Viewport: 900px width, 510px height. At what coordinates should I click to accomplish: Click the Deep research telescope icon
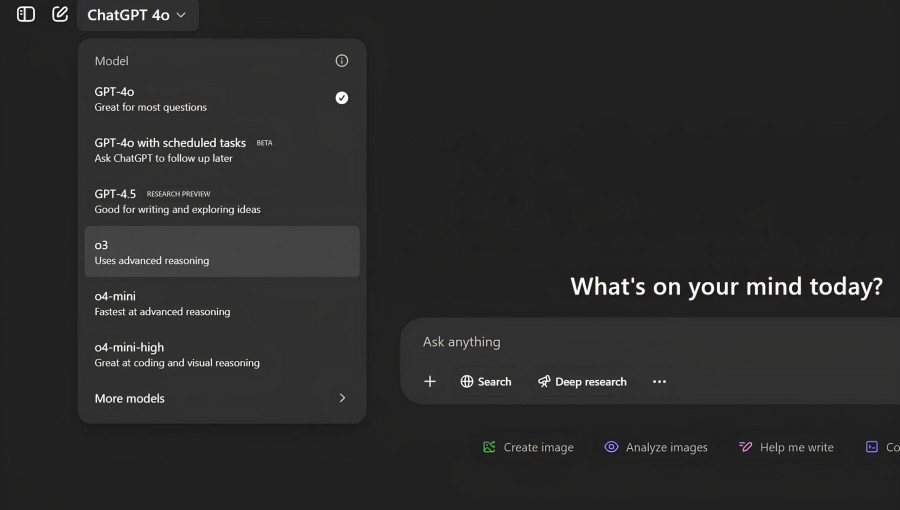pos(544,381)
